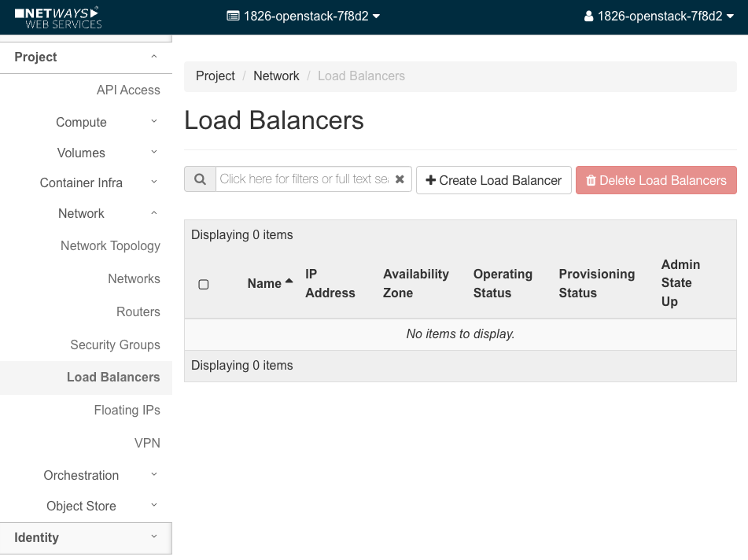Click the Create Load Balancer button
748x560 pixels.
click(493, 180)
